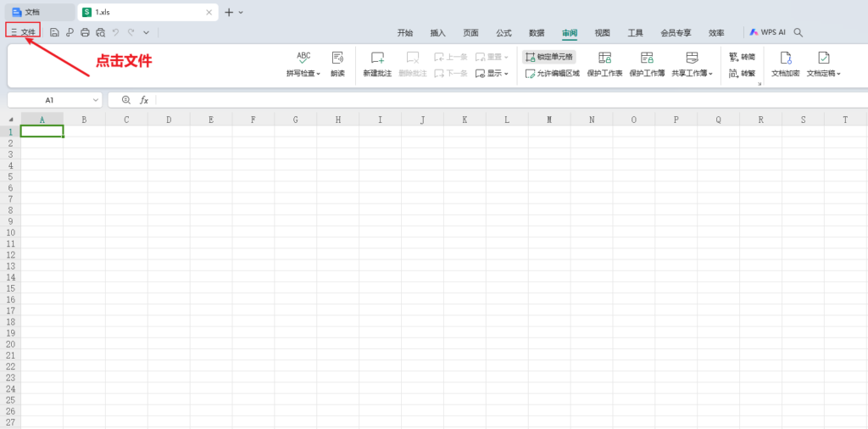Click the fx insert function icon

(144, 100)
